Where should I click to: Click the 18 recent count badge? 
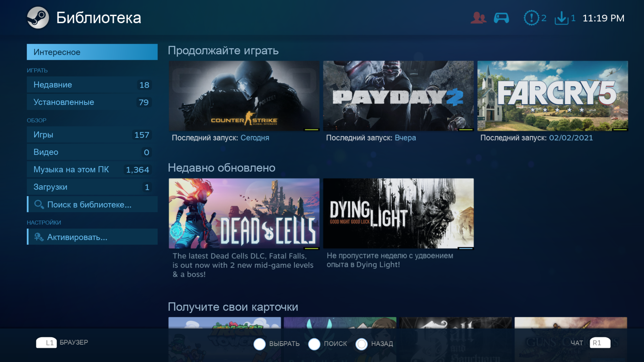point(144,85)
